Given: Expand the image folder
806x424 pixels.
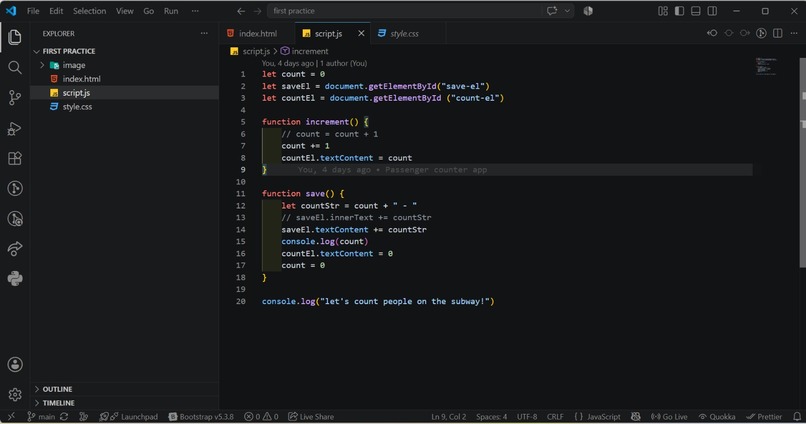Looking at the screenshot, I should point(43,65).
